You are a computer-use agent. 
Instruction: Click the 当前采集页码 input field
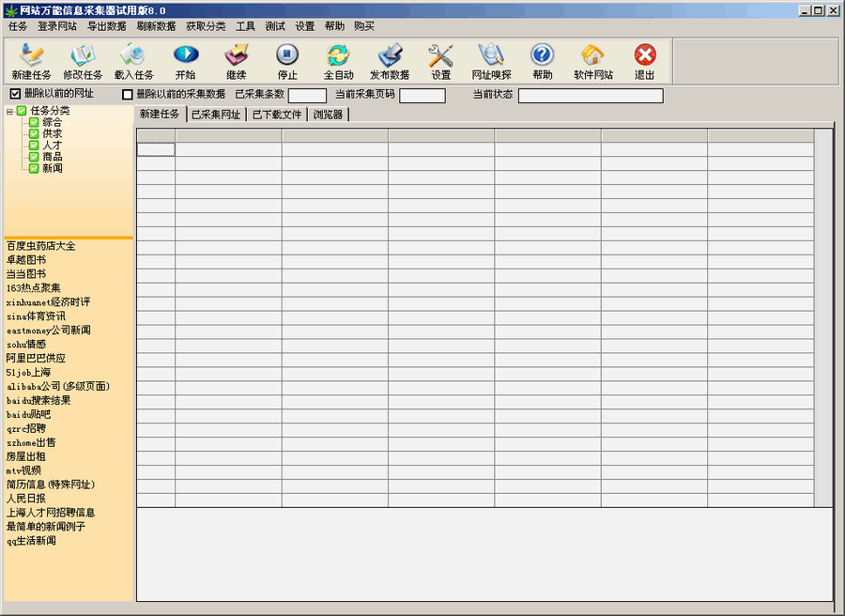pyautogui.click(x=422, y=96)
